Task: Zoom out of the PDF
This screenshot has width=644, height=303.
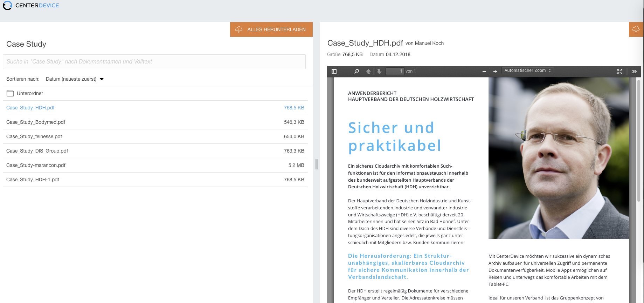Action: [484, 72]
